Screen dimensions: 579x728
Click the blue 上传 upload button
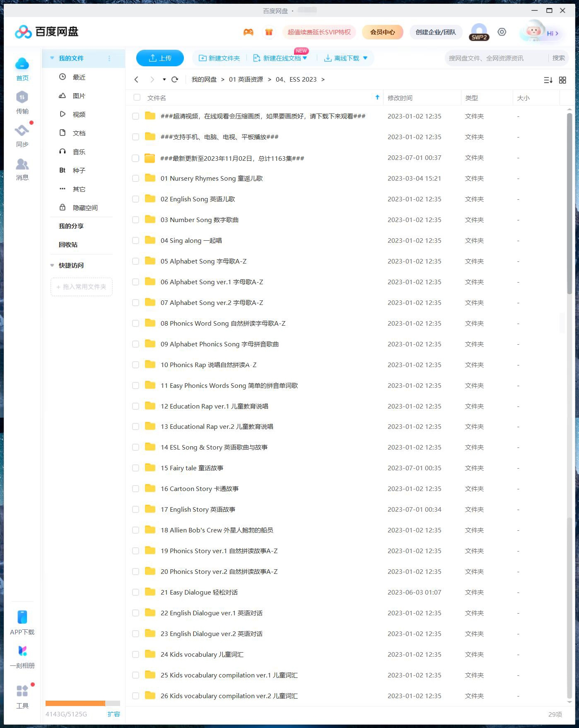(160, 58)
